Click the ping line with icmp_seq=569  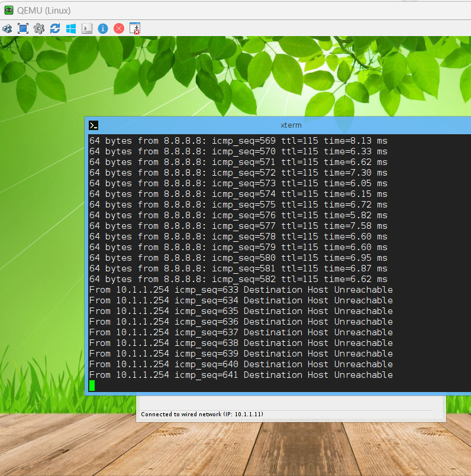[238, 141]
